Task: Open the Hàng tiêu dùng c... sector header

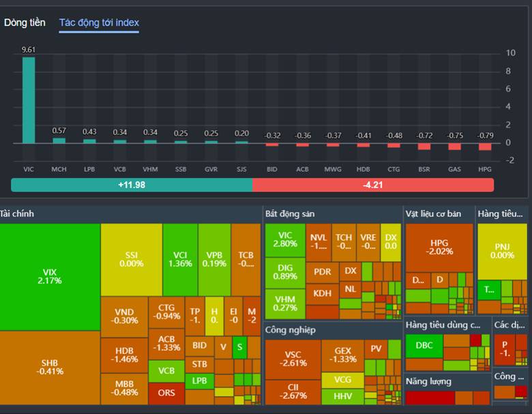Action: point(443,325)
